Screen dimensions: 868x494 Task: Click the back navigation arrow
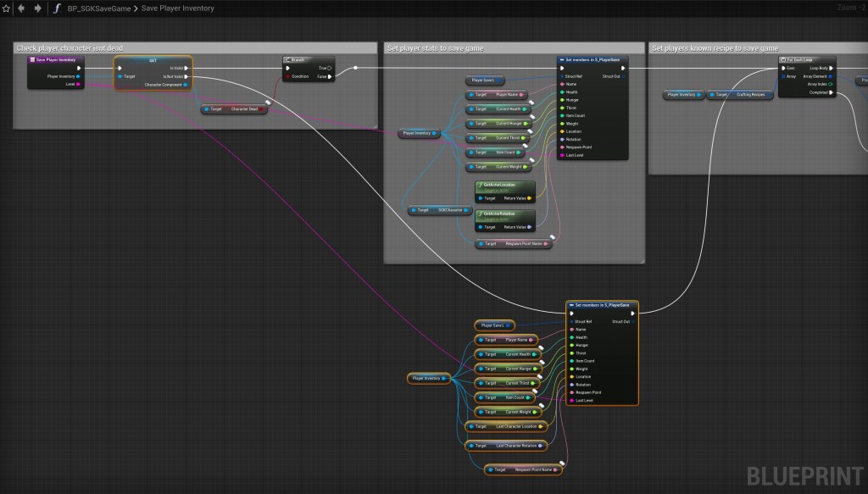(x=21, y=8)
